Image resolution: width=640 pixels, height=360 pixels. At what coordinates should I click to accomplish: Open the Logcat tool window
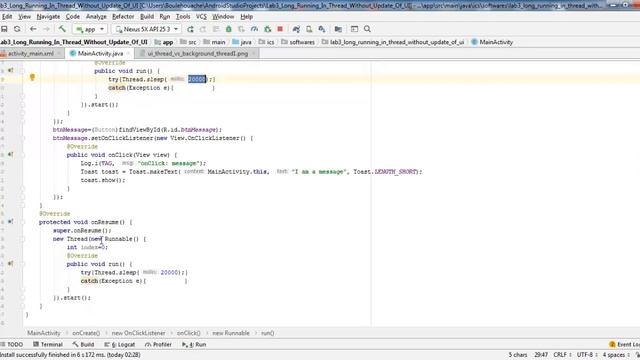[x=120, y=344]
